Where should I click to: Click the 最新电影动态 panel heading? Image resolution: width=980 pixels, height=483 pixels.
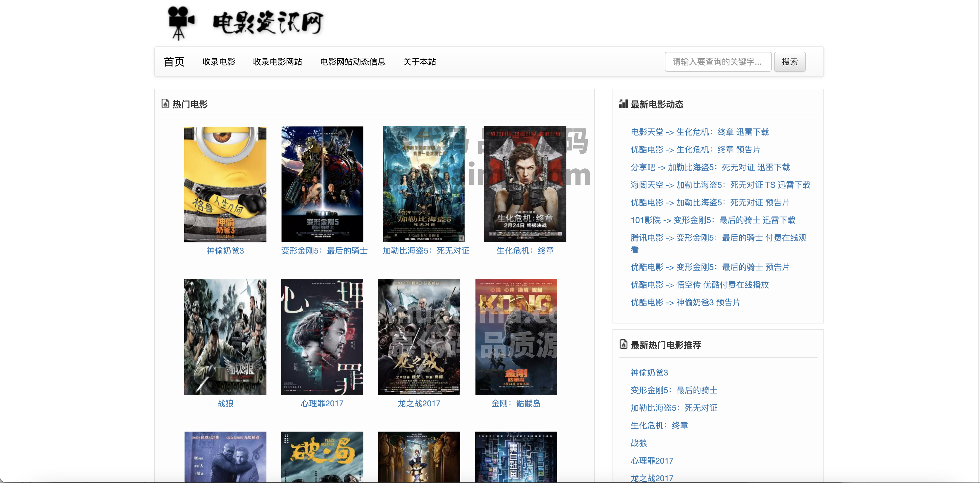657,104
